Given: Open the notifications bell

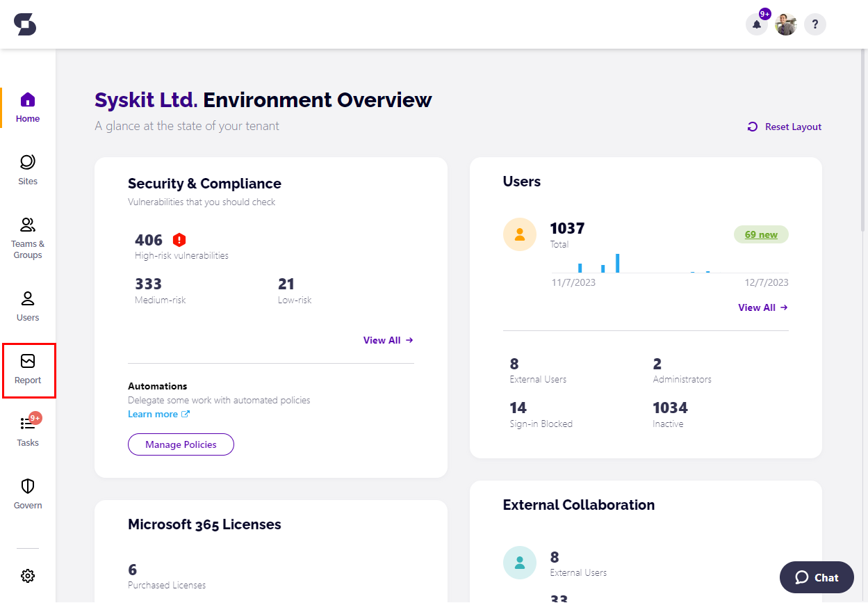Looking at the screenshot, I should [756, 24].
